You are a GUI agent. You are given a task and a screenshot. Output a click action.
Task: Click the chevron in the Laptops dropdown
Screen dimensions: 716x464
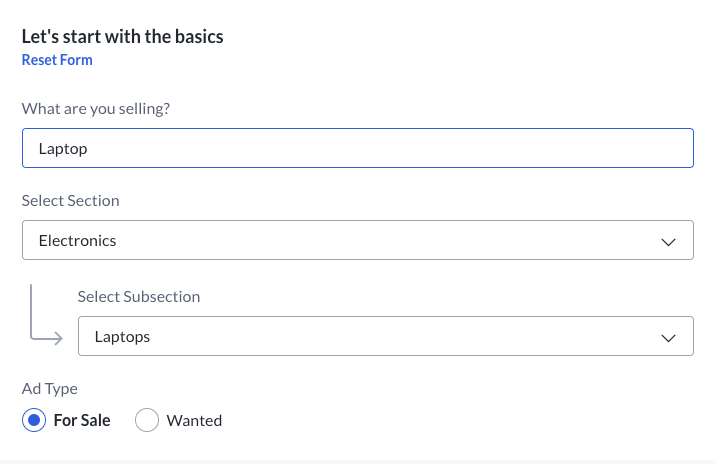pos(669,337)
